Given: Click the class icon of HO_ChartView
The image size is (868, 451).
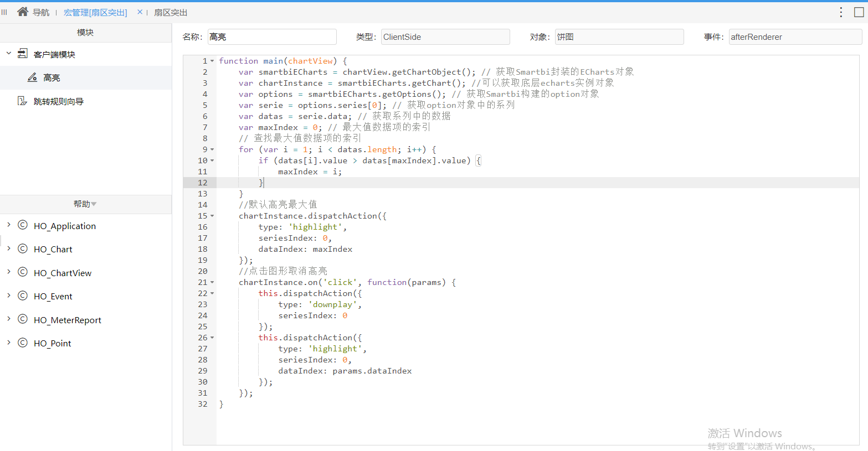Looking at the screenshot, I should pos(23,272).
